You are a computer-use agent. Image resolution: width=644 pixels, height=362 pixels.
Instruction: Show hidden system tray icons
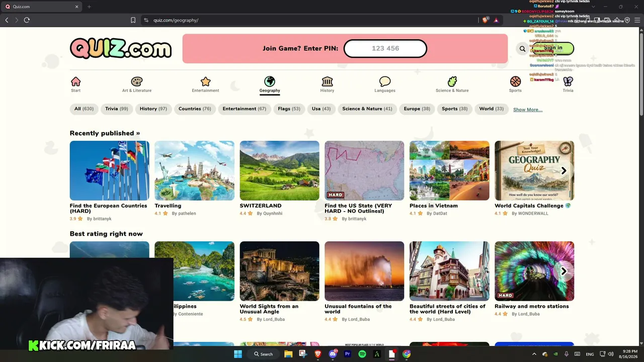tap(534, 354)
